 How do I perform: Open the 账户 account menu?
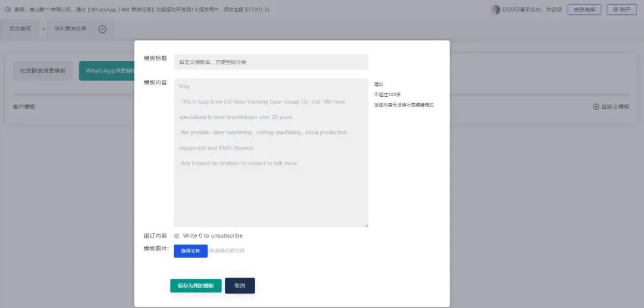pos(621,10)
